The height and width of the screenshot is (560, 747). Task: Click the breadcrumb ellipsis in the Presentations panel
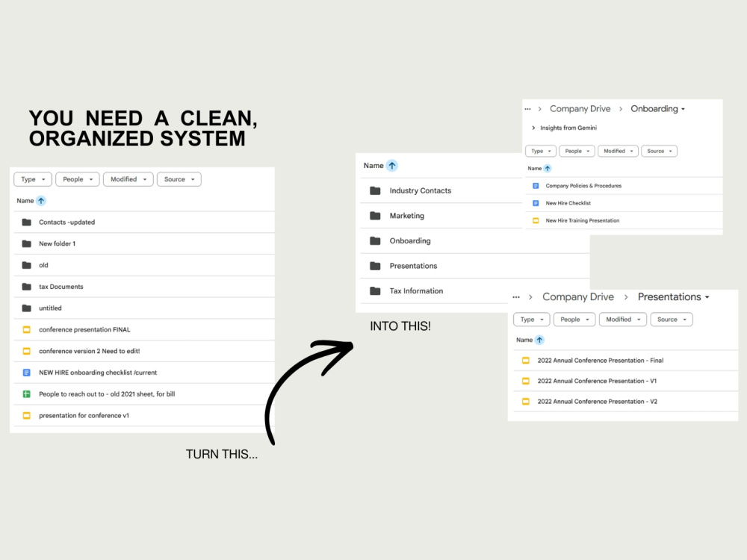click(516, 297)
